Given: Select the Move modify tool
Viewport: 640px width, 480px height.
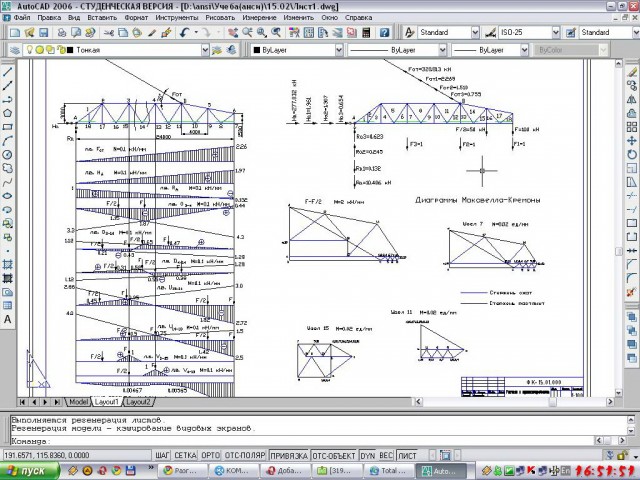Looking at the screenshot, I should pyautogui.click(x=631, y=141).
